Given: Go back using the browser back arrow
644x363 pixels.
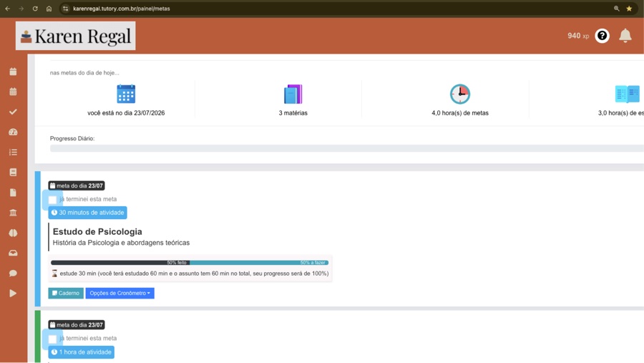Looking at the screenshot, I should point(7,8).
